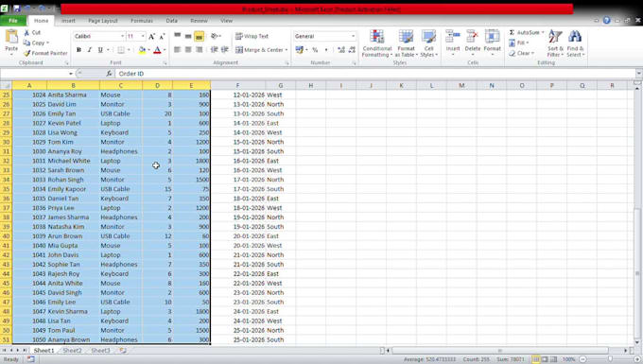Click the zoom slider in status bar

pos(610,359)
